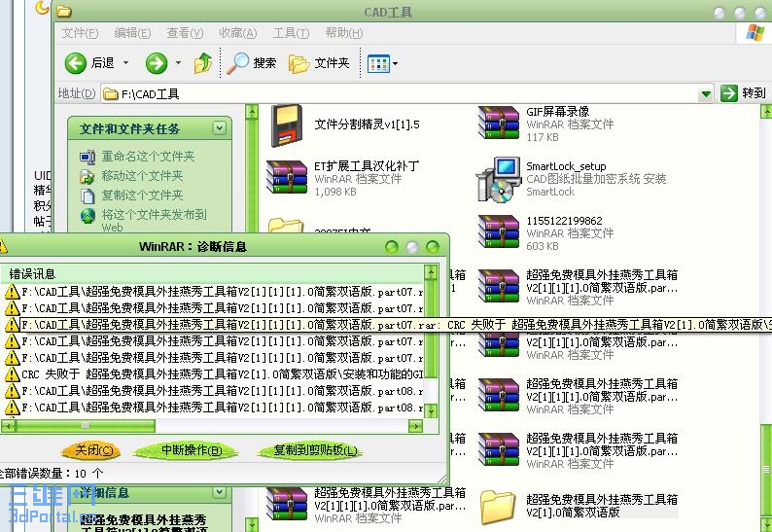Click the 关闭(C) button in WinRAR dialog
The width and height of the screenshot is (772, 532).
point(91,449)
